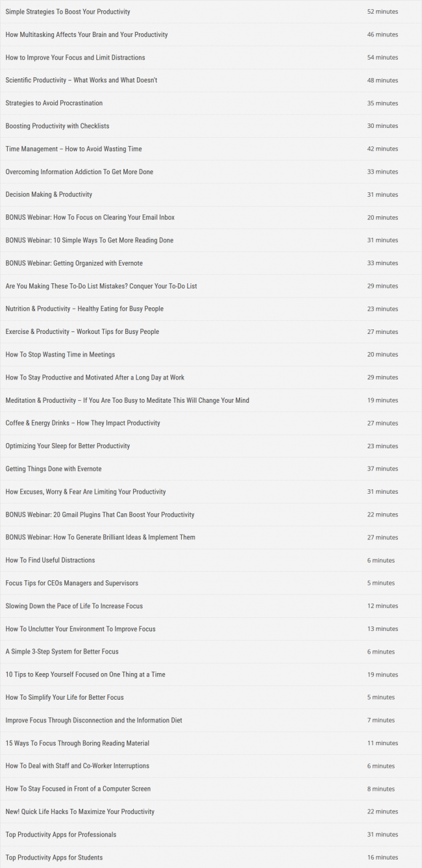The image size is (422, 868).
Task: Click '15 Ways To Focus Through Boring Reading Material'
Action: click(x=77, y=743)
